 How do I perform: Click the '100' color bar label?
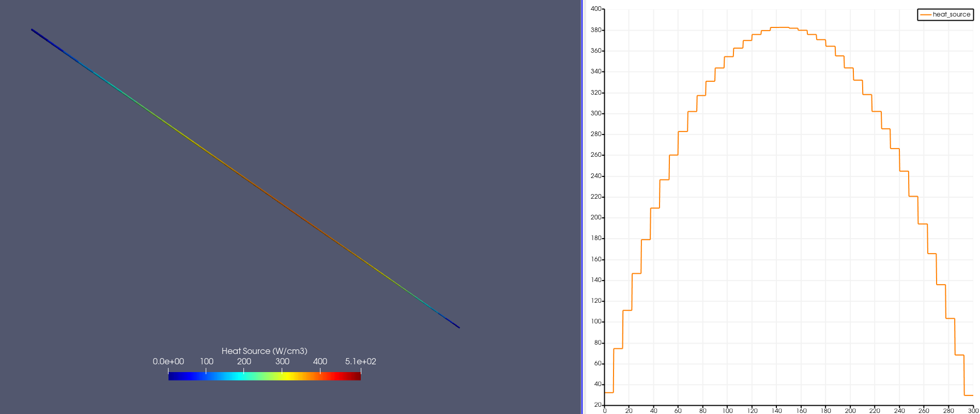pos(206,361)
